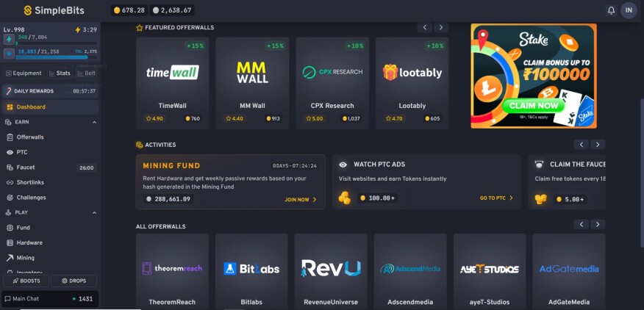This screenshot has width=644, height=310.
Task: Open the TheoremReach offerwall
Action: (x=172, y=271)
